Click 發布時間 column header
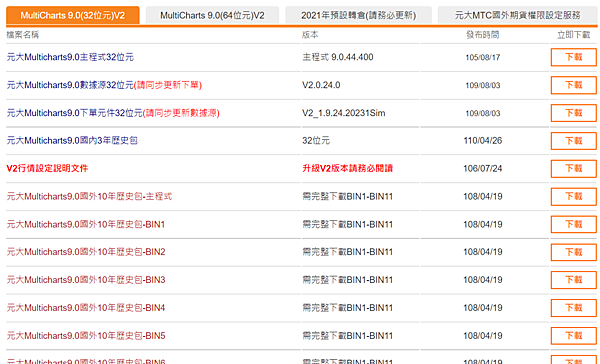Image resolution: width=600 pixels, height=364 pixels. (483, 35)
